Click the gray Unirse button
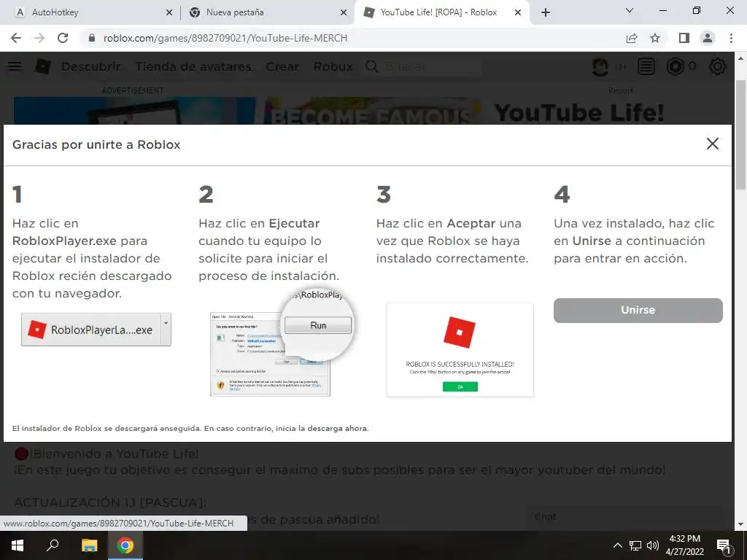Image resolution: width=747 pixels, height=560 pixels. point(638,310)
